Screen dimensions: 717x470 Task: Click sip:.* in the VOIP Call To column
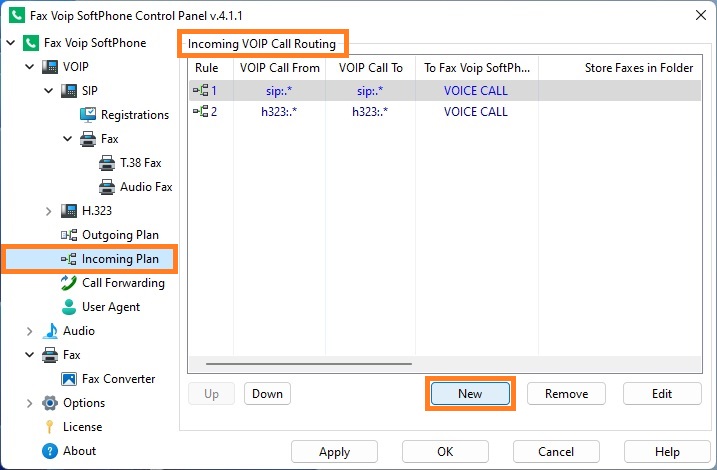click(x=370, y=91)
